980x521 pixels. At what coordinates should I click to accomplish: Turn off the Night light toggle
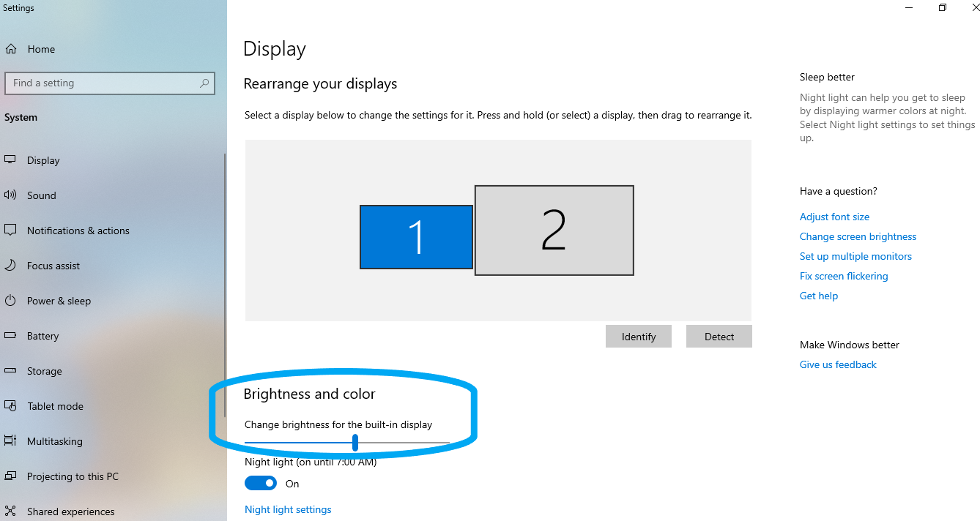pos(261,484)
